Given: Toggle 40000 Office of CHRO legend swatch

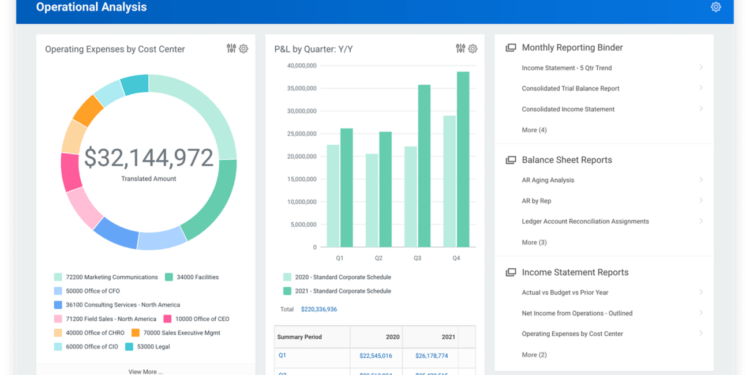Looking at the screenshot, I should click(x=58, y=332).
